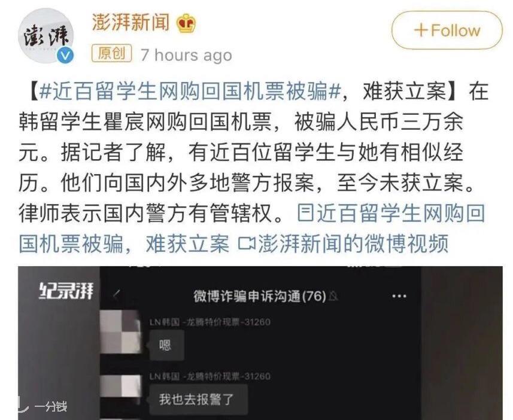This screenshot has width=513, height=420.
Task: Click the video camera icon before 澎湃新闻的微博视频
Action: point(247,244)
